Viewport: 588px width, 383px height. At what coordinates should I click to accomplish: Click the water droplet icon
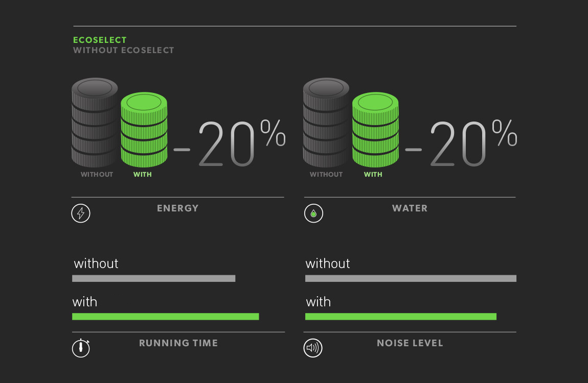click(313, 213)
